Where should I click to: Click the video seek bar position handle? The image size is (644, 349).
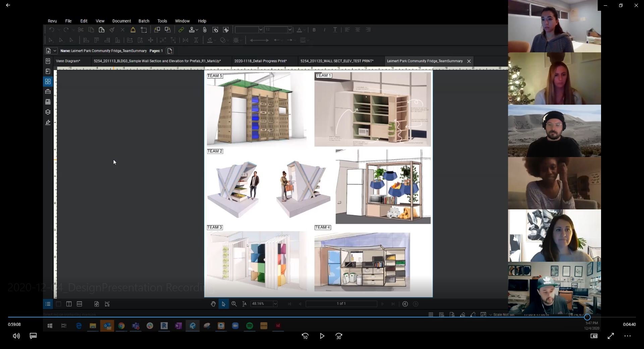(x=587, y=317)
